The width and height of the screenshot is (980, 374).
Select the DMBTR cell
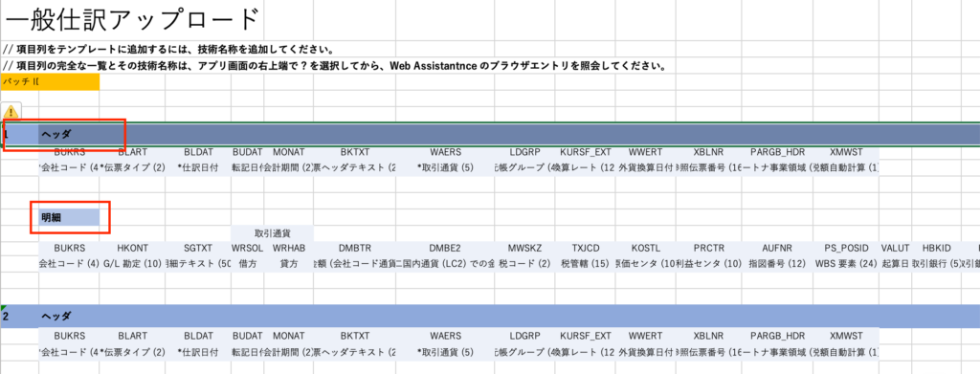(x=355, y=248)
